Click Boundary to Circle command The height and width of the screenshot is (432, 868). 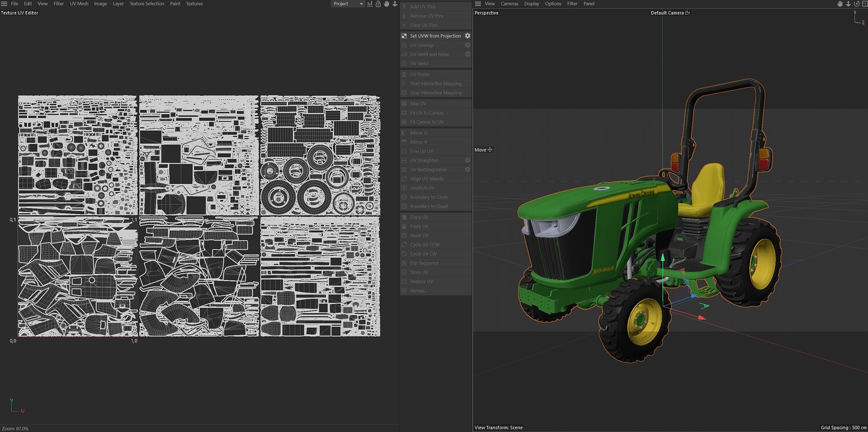click(x=436, y=197)
